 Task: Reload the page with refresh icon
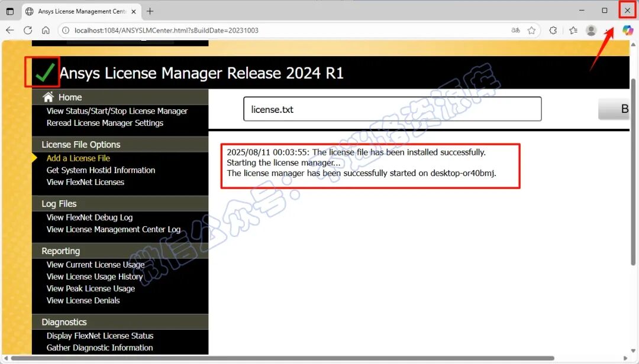pos(28,30)
